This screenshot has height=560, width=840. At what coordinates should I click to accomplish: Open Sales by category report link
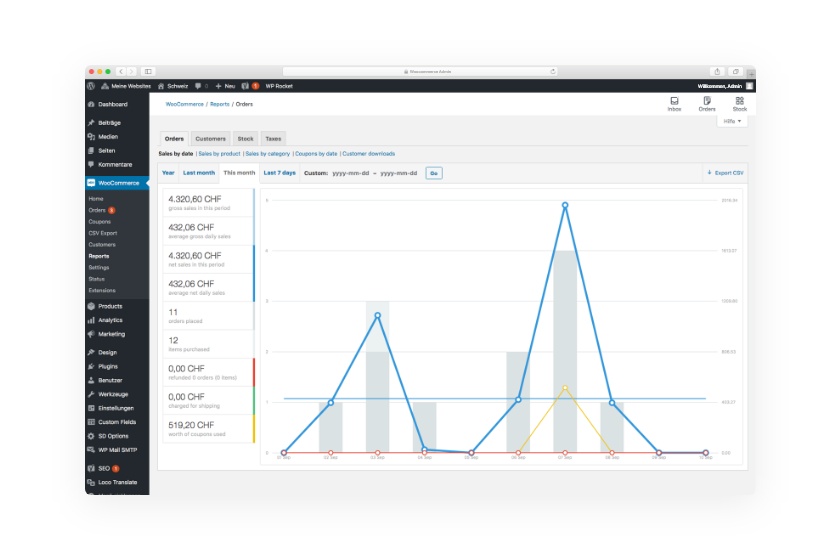(267, 154)
